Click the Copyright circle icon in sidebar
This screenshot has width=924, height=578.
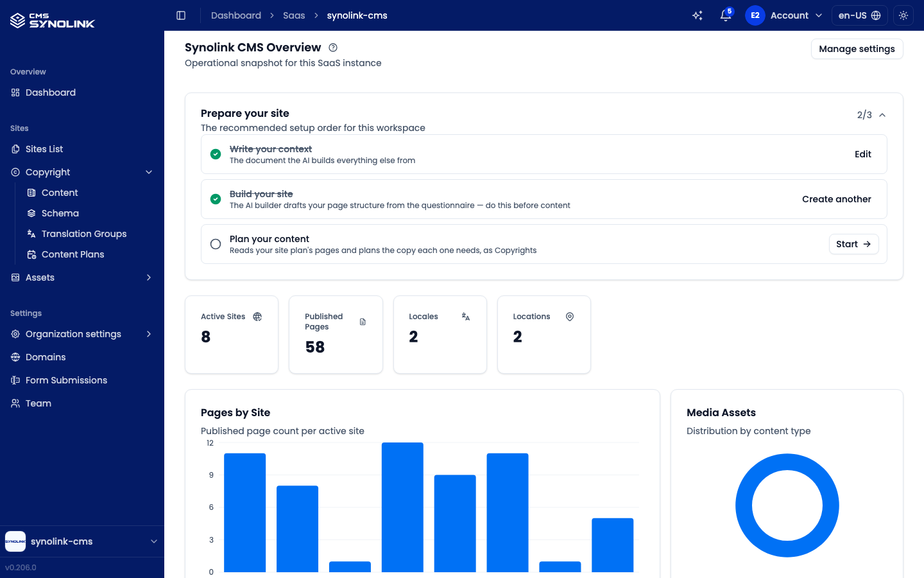(x=15, y=172)
